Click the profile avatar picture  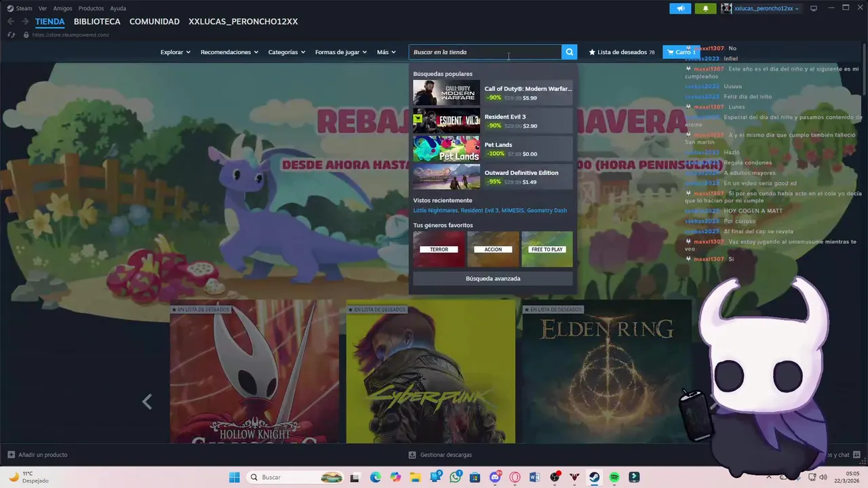(726, 8)
